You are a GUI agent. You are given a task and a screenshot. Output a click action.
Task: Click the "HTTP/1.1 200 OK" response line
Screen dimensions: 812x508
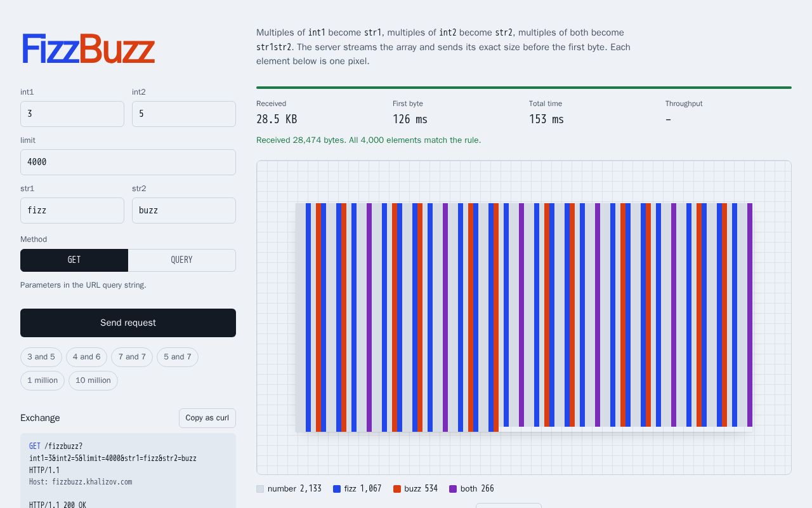click(58, 505)
